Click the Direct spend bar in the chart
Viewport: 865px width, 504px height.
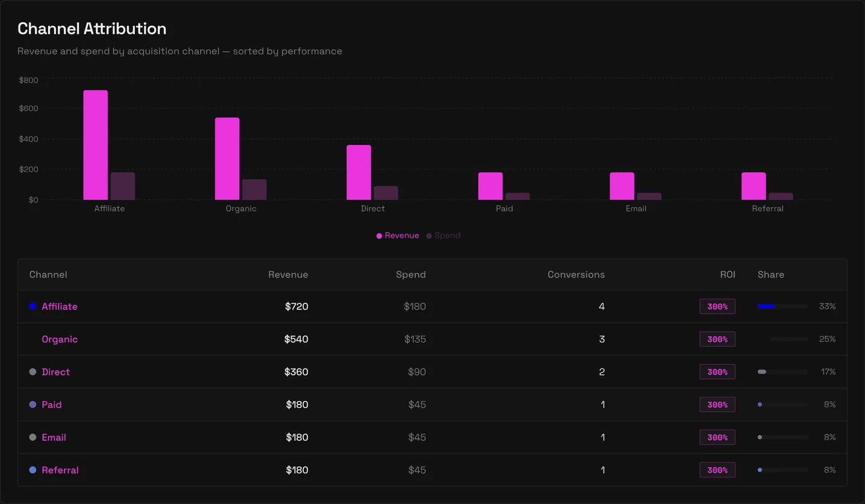(x=386, y=193)
